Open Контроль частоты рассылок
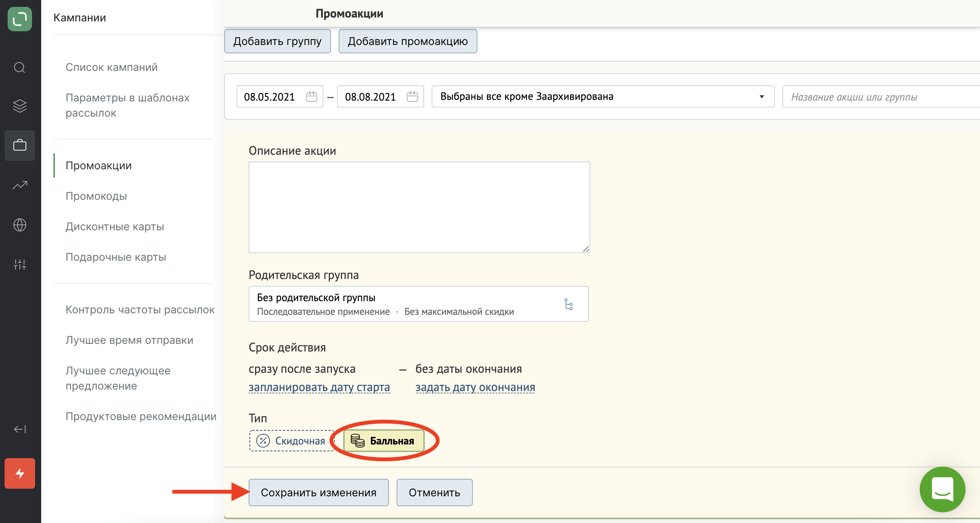980x523 pixels. [x=140, y=310]
